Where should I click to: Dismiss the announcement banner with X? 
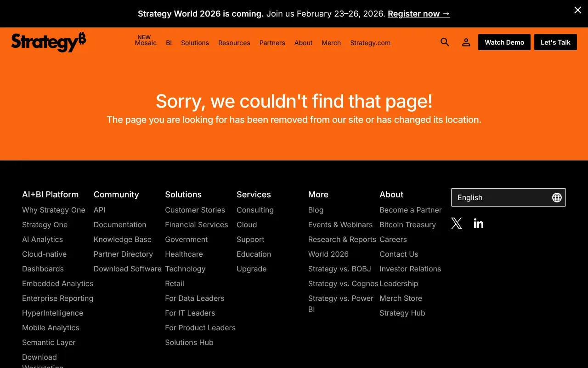click(x=577, y=10)
